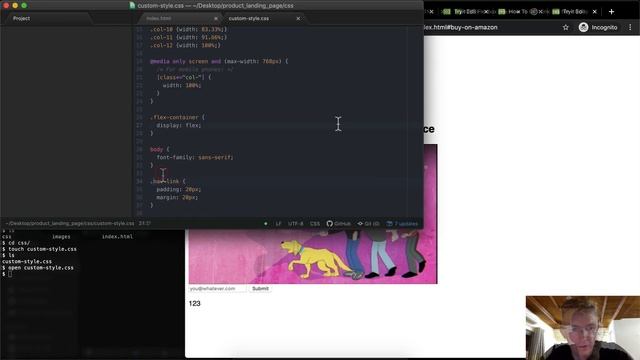
Task: Click the font-family: sans-serif; line
Action: pos(195,157)
